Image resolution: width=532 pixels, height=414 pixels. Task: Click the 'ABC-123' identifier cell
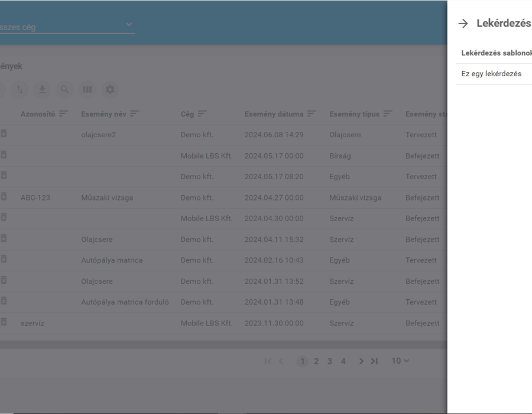click(35, 198)
